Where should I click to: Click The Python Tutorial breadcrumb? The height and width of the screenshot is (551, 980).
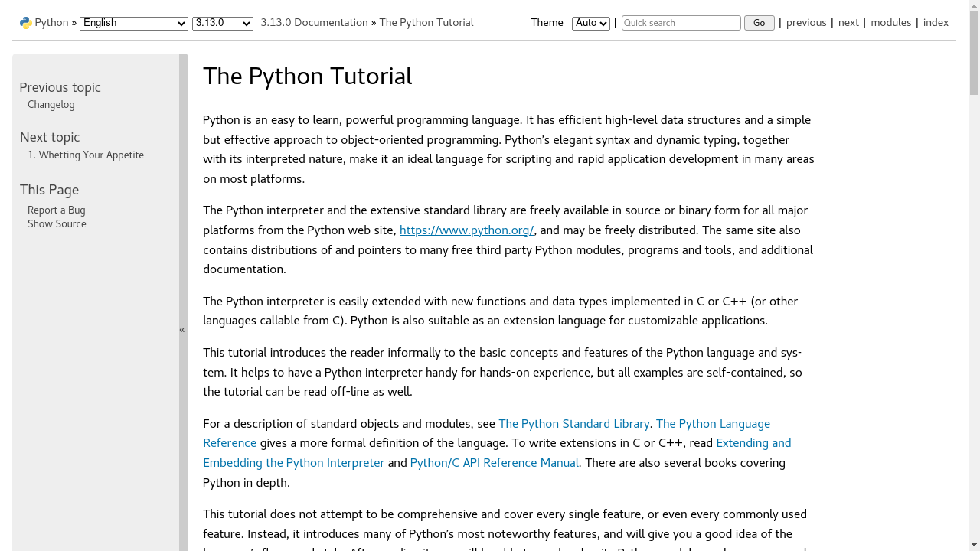(426, 23)
